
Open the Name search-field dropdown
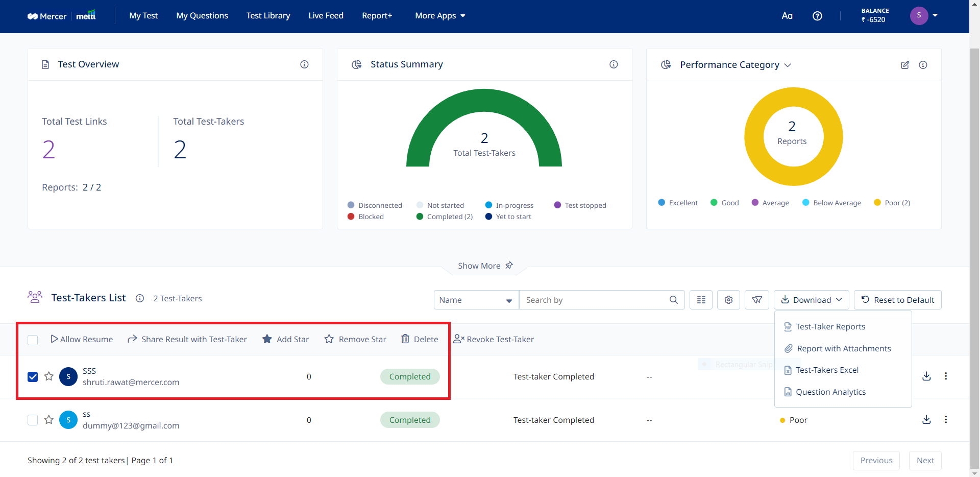pyautogui.click(x=476, y=300)
